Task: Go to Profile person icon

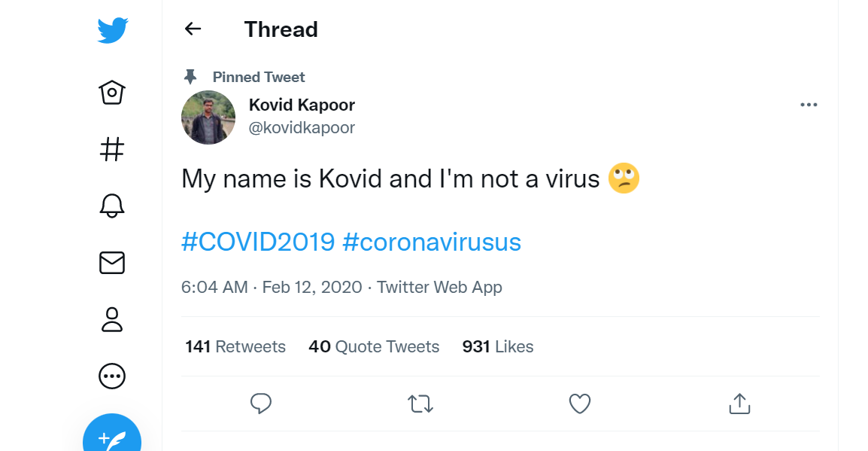Action: pos(112,318)
